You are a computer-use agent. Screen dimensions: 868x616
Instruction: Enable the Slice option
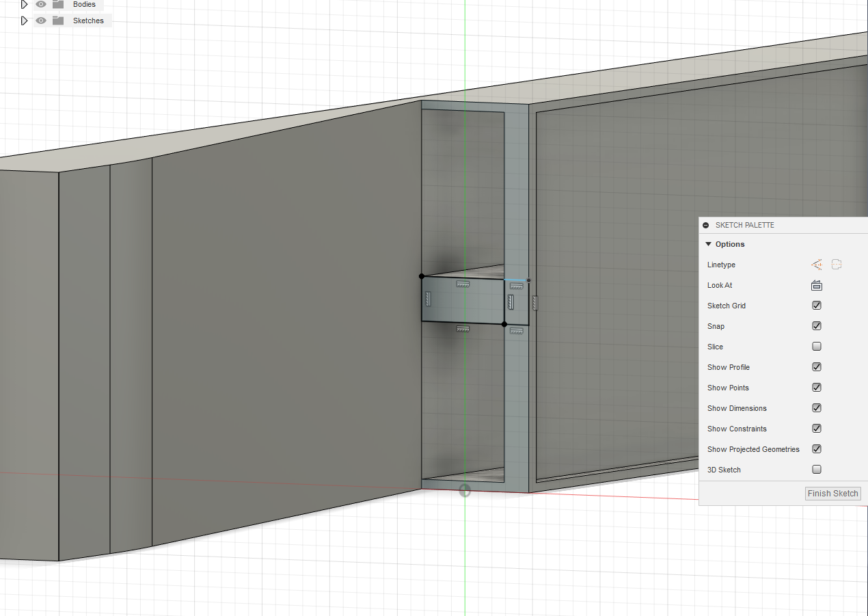(x=816, y=346)
